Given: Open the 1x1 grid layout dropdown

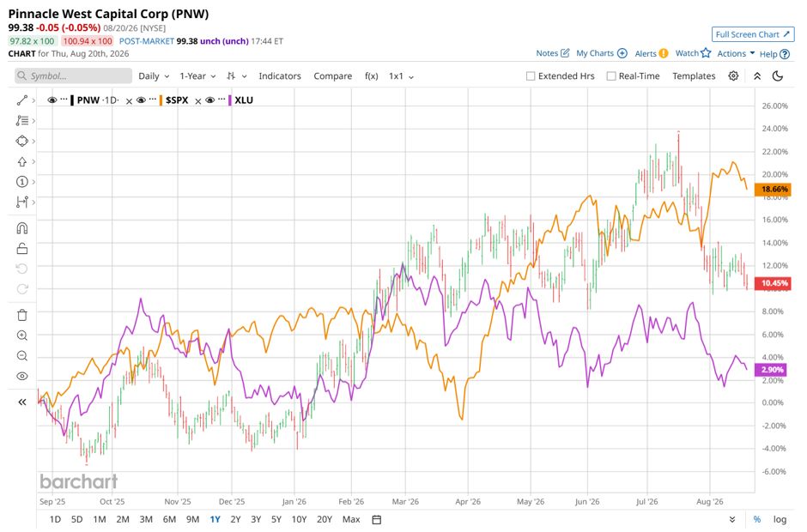Looking at the screenshot, I should click(401, 76).
